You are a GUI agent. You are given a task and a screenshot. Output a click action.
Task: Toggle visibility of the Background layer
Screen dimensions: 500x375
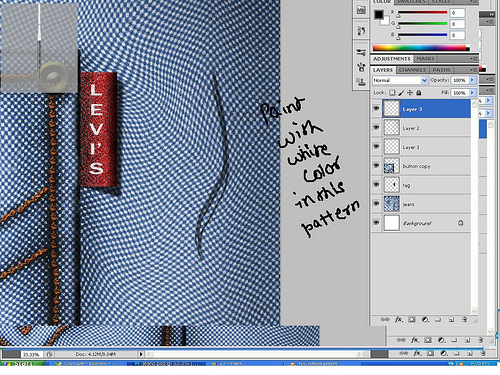pos(376,223)
